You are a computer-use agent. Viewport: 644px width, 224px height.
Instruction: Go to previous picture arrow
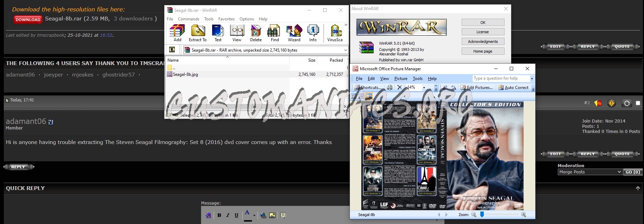coord(439,215)
